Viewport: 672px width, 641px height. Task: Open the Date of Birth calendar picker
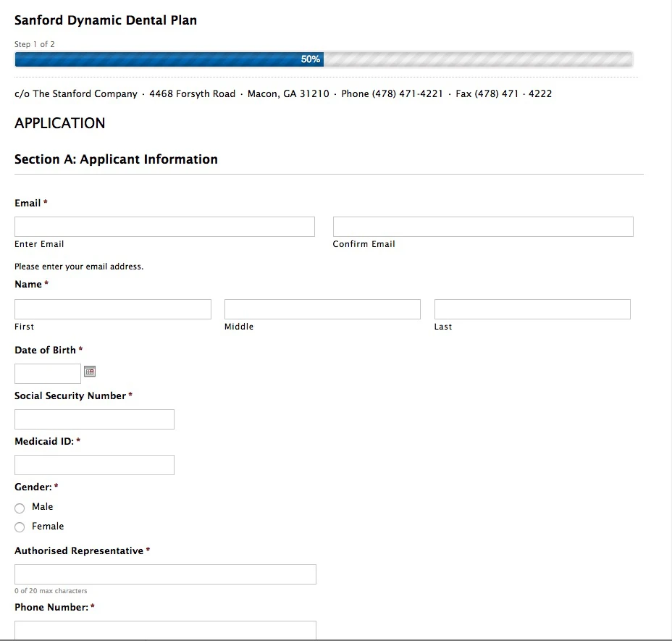coord(90,372)
